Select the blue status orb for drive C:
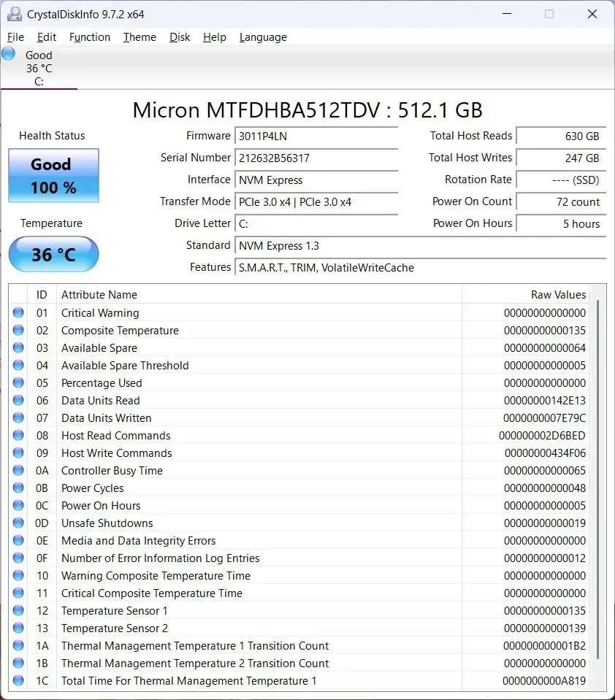This screenshot has width=615, height=700. click(x=8, y=54)
